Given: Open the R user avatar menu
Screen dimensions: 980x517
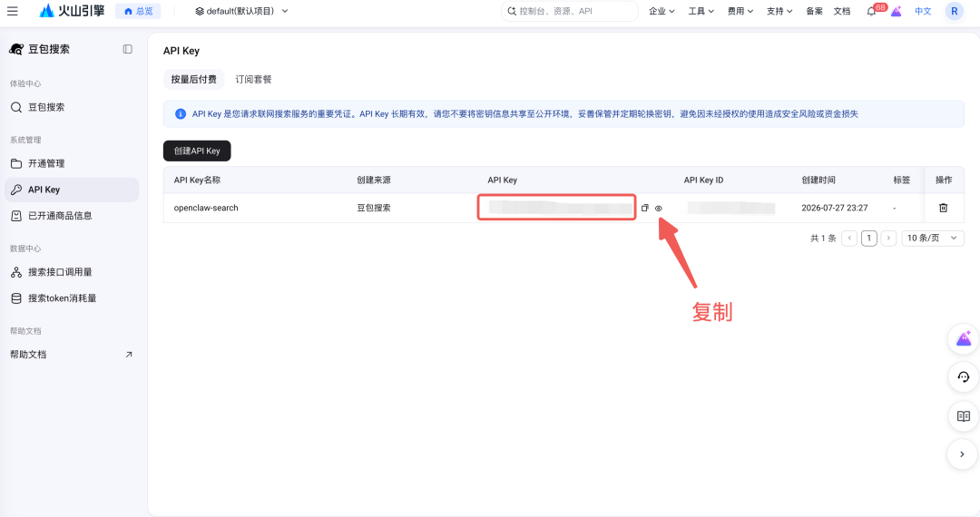Looking at the screenshot, I should click(955, 11).
